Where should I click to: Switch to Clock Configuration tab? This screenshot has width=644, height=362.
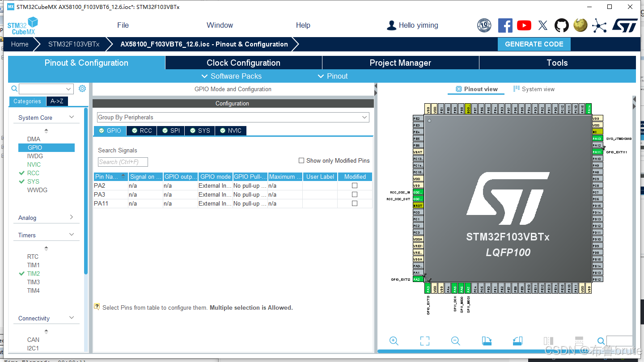point(244,63)
